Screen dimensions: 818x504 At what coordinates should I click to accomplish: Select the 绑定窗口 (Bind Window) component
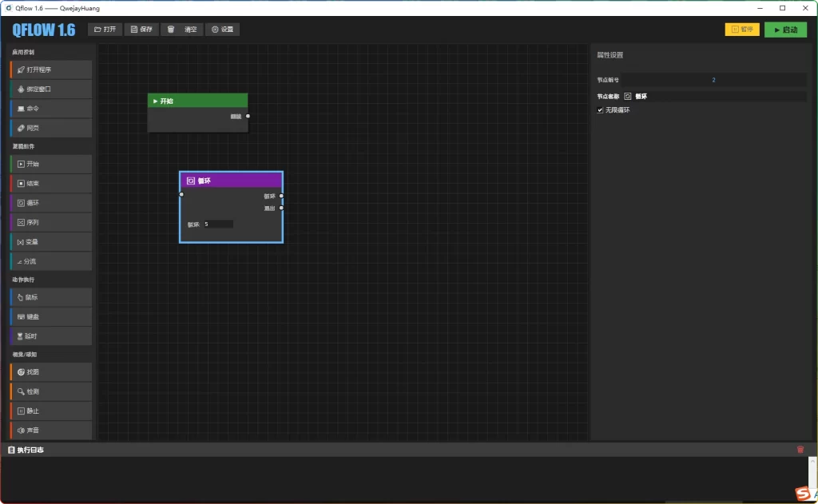click(51, 89)
